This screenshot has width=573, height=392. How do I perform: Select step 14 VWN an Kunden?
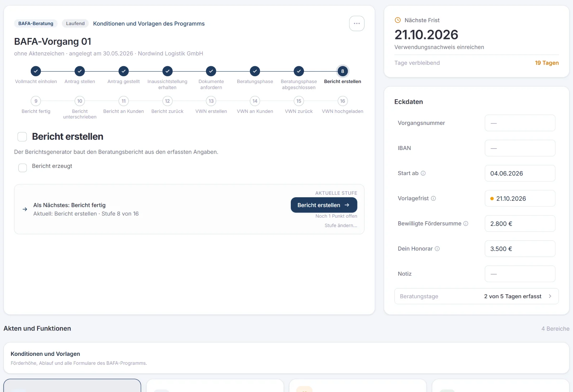pos(255,101)
